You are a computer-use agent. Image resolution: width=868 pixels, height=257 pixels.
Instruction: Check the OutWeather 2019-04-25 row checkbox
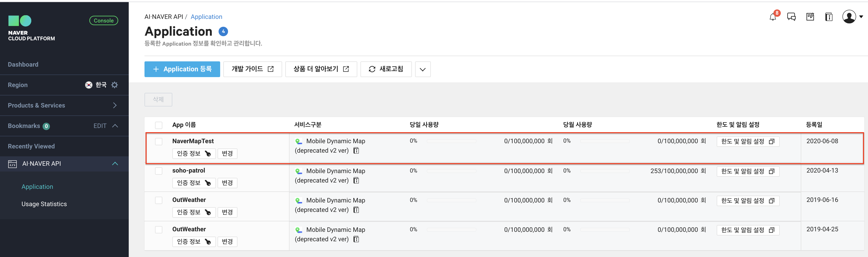[x=159, y=230]
